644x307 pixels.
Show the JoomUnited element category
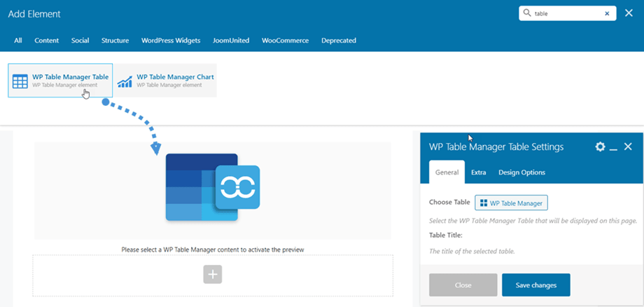[231, 41]
